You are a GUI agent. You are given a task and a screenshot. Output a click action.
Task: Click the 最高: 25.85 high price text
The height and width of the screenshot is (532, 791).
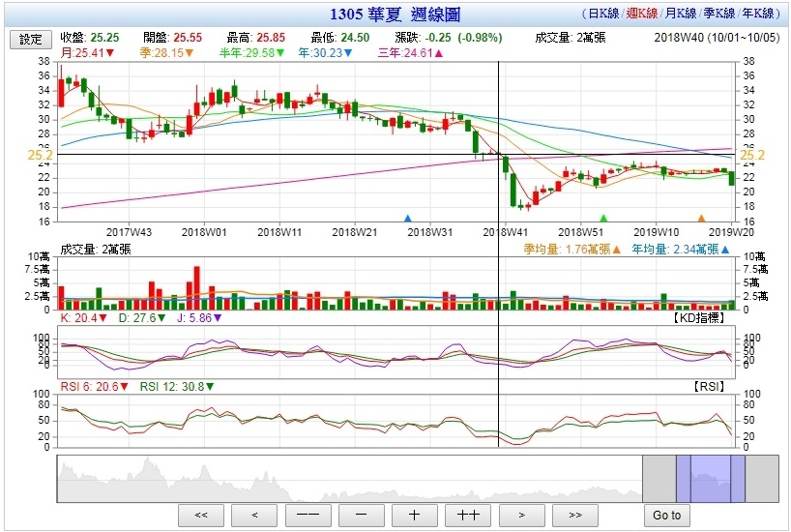[x=255, y=38]
